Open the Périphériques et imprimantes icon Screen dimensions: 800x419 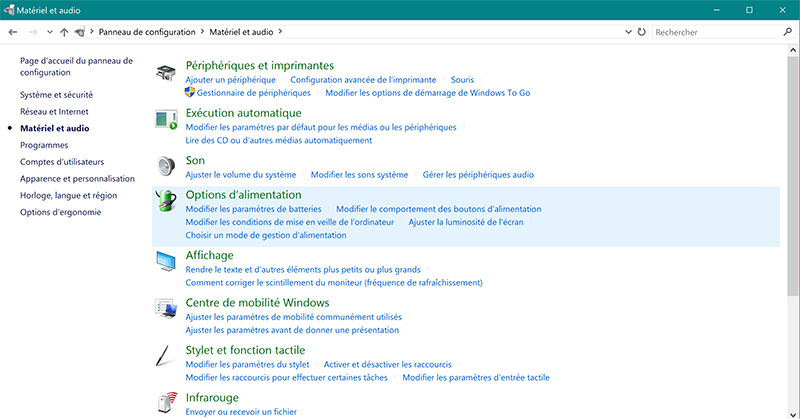167,73
